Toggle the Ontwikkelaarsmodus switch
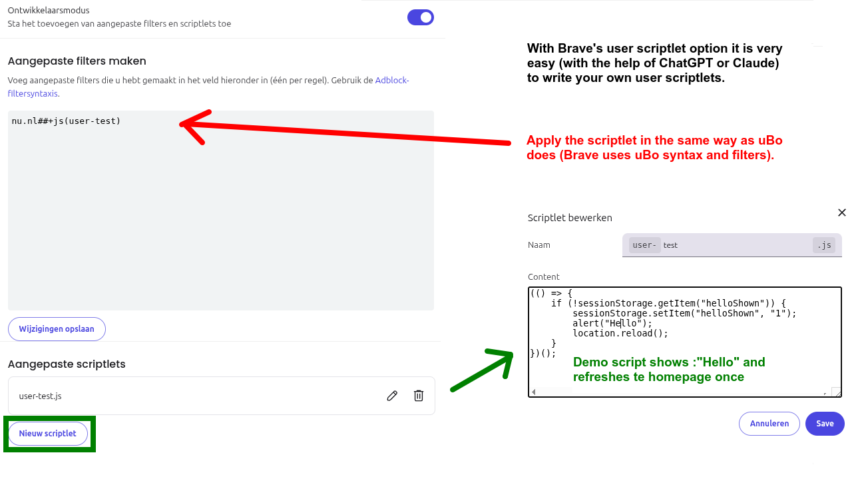Screen dimensions: 868x477 (x=421, y=17)
